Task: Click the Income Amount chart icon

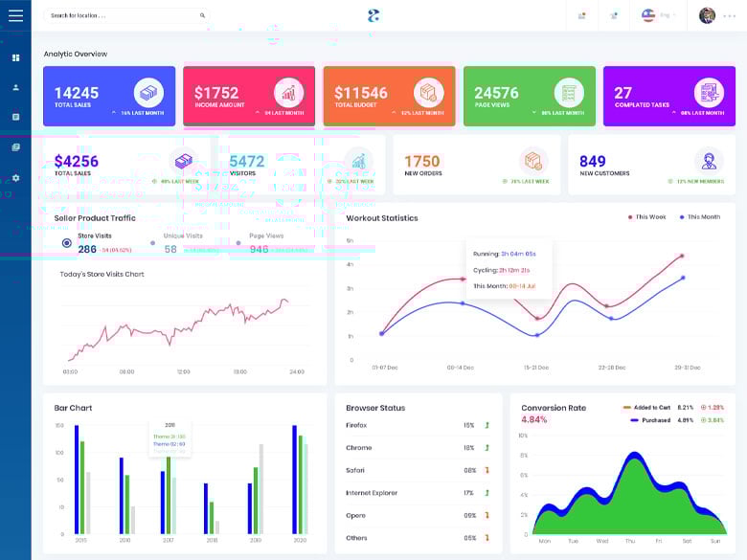Action: [x=288, y=93]
